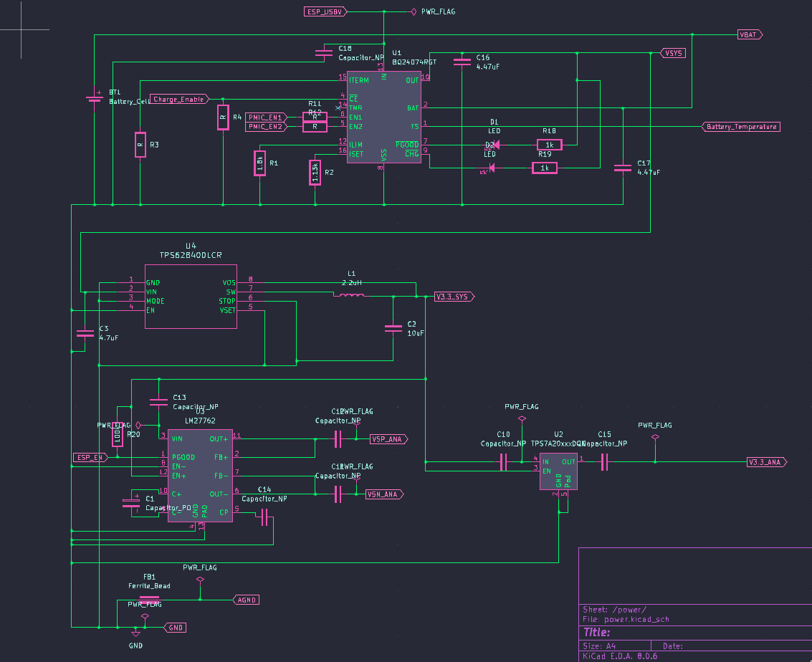Image resolution: width=812 pixels, height=662 pixels.
Task: Select the ESP_EN global label
Action: 90,457
